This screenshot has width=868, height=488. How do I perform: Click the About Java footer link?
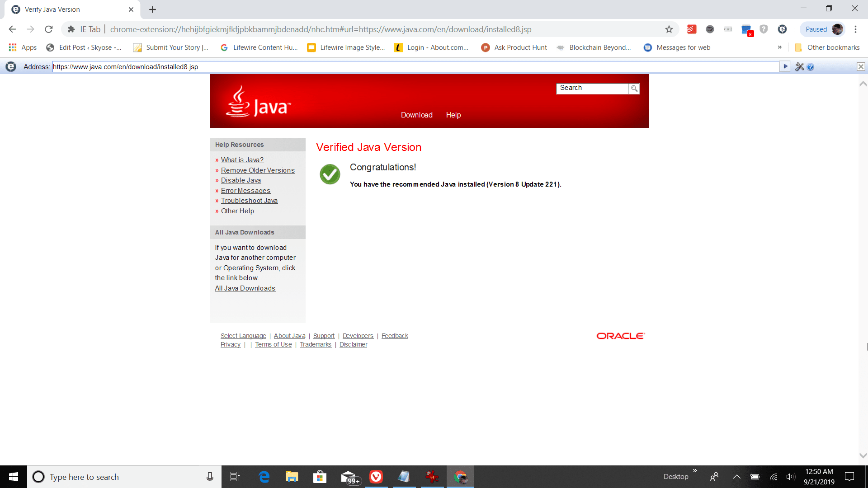(x=289, y=336)
